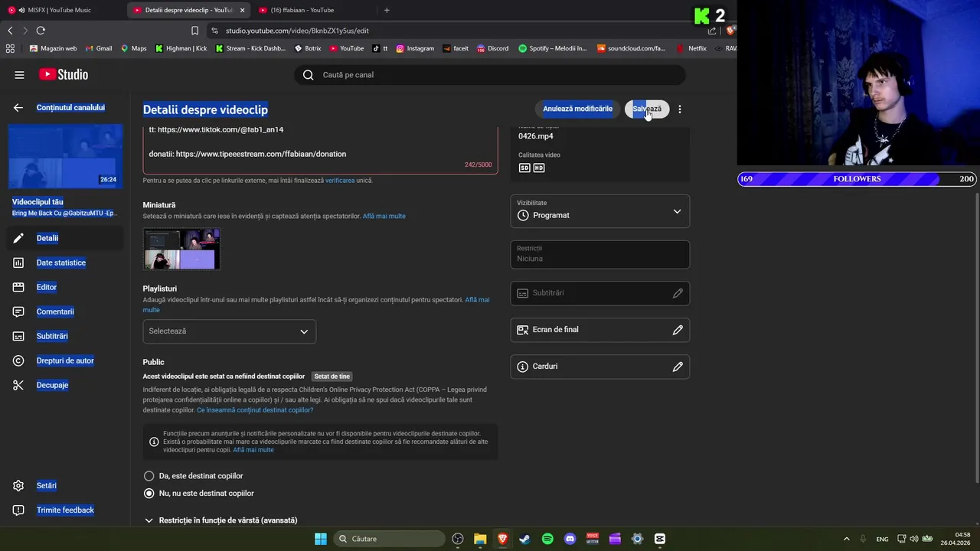Open the verificarea link
Screen dimensions: 980x551
point(340,181)
